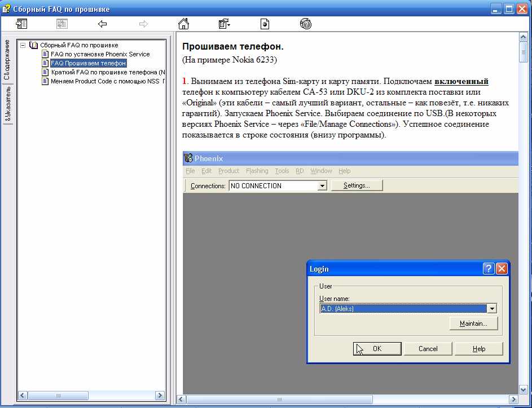Click the tree pane horizontal scrollbar thumb
The width and height of the screenshot is (532, 408).
[58, 395]
